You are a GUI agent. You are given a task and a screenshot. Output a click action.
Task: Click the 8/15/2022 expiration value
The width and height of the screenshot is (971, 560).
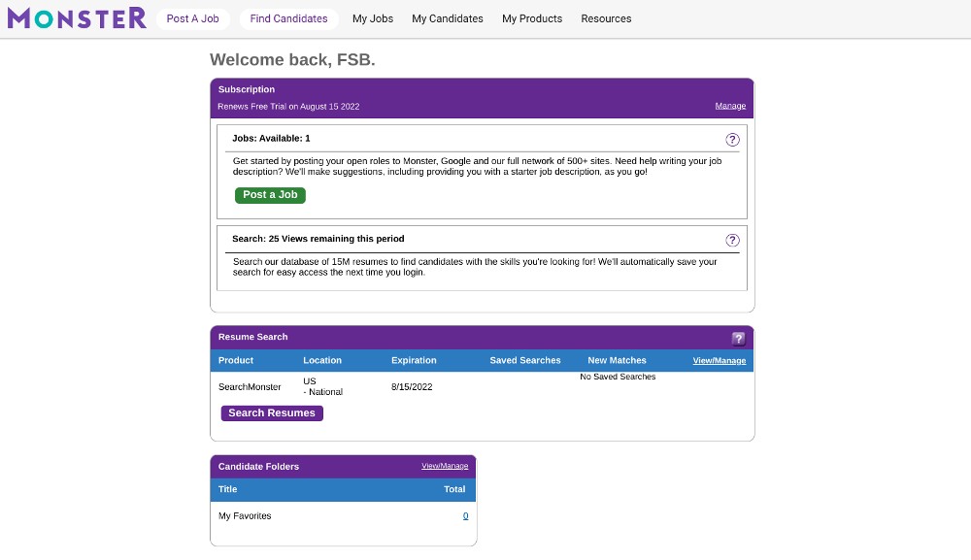coord(412,386)
